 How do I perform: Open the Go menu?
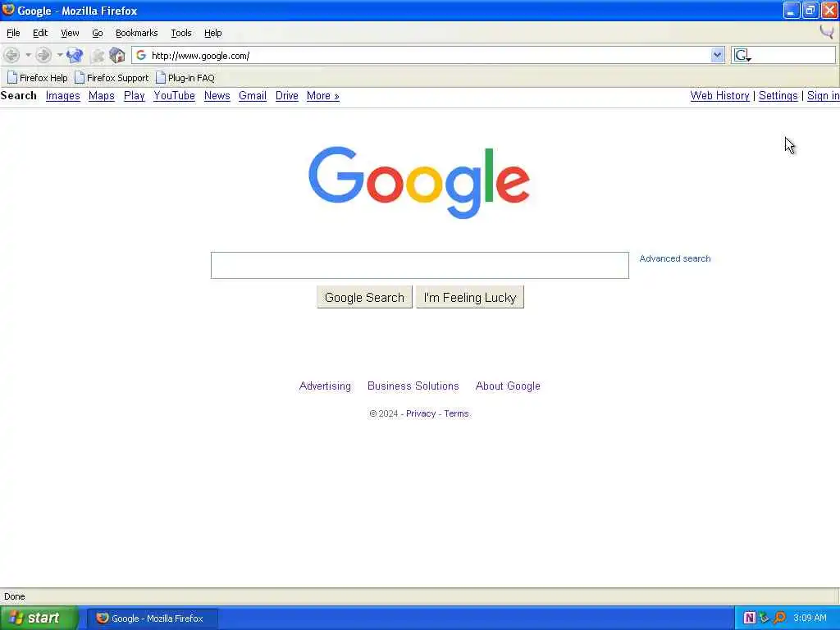coord(97,33)
